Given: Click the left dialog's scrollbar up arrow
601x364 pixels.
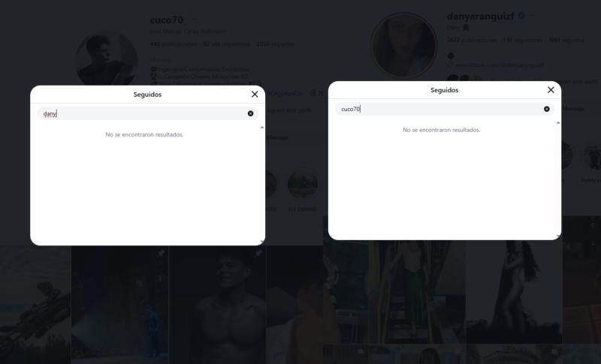Looking at the screenshot, I should tap(261, 128).
